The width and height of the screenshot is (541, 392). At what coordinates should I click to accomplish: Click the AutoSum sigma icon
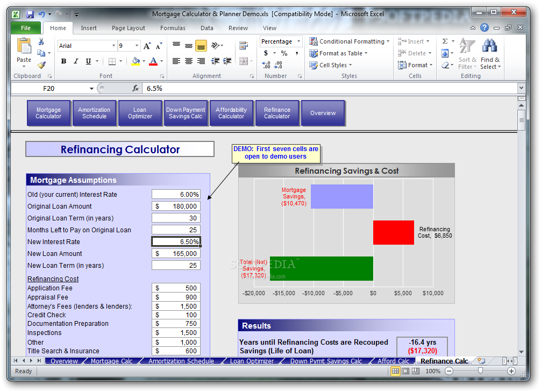click(x=445, y=41)
